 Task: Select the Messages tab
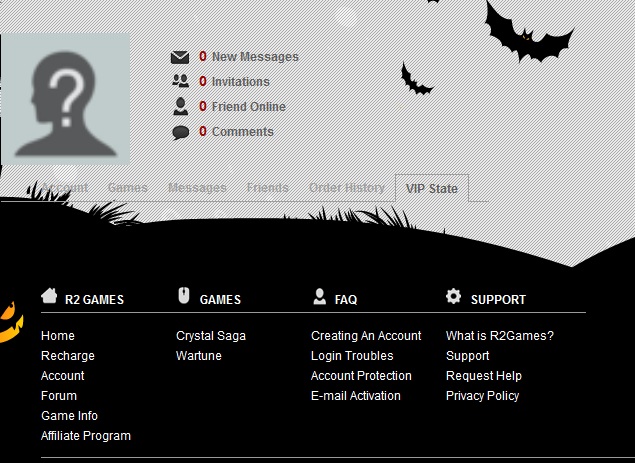point(197,187)
